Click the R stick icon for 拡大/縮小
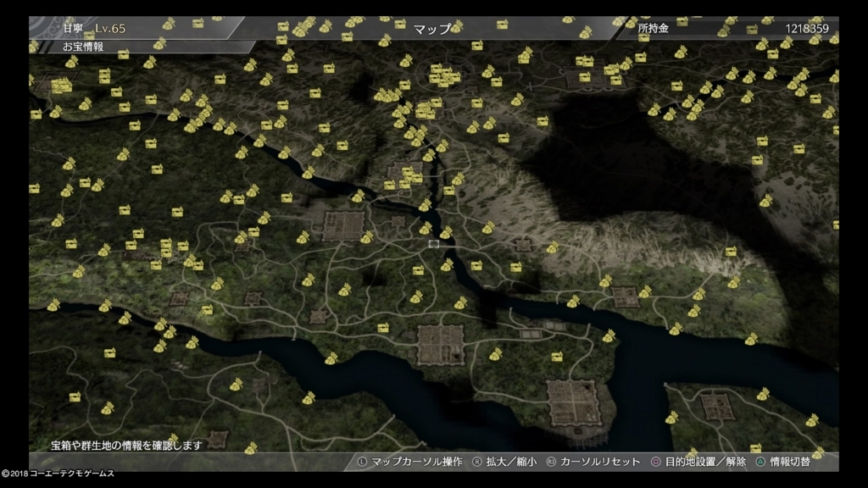 point(476,462)
